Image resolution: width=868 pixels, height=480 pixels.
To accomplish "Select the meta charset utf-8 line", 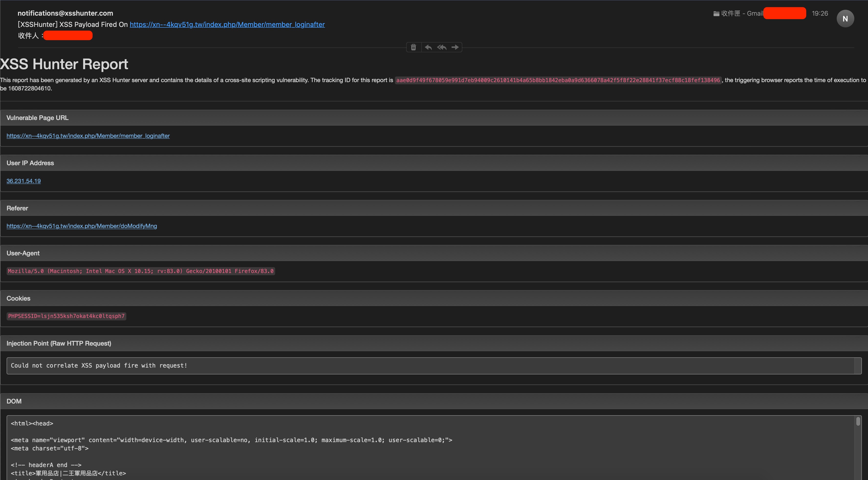I will tap(50, 448).
